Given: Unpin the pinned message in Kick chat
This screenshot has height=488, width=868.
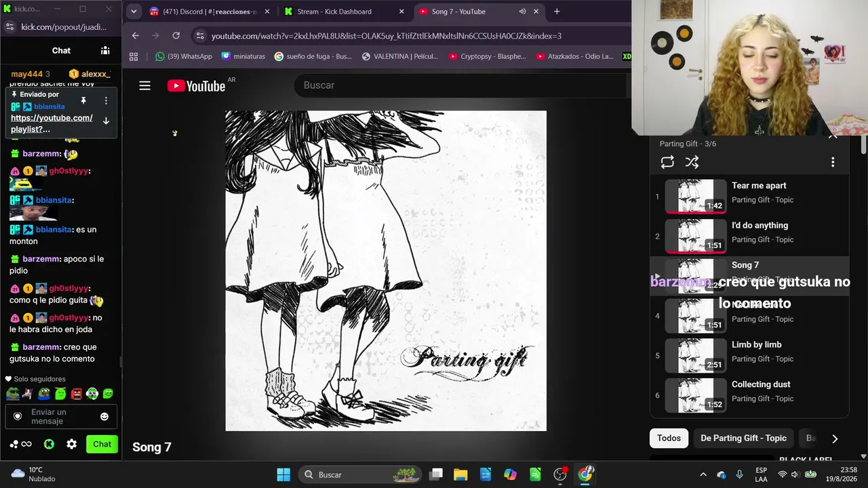Looking at the screenshot, I should coord(83,100).
